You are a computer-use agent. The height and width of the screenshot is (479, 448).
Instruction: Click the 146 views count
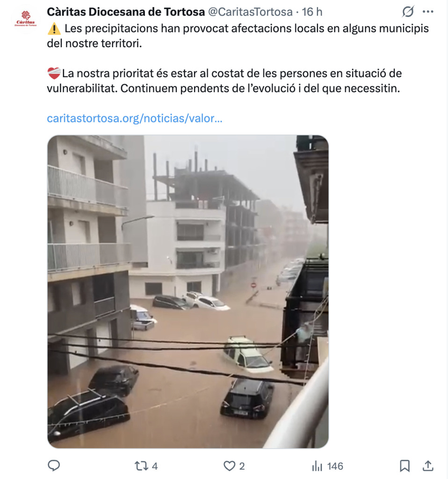[x=335, y=466]
